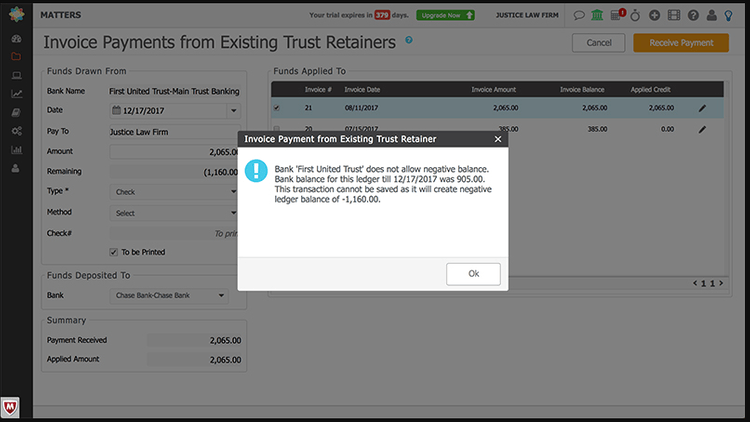Click the MATTERS header label
Screen dimensions: 750x422
[x=61, y=15]
